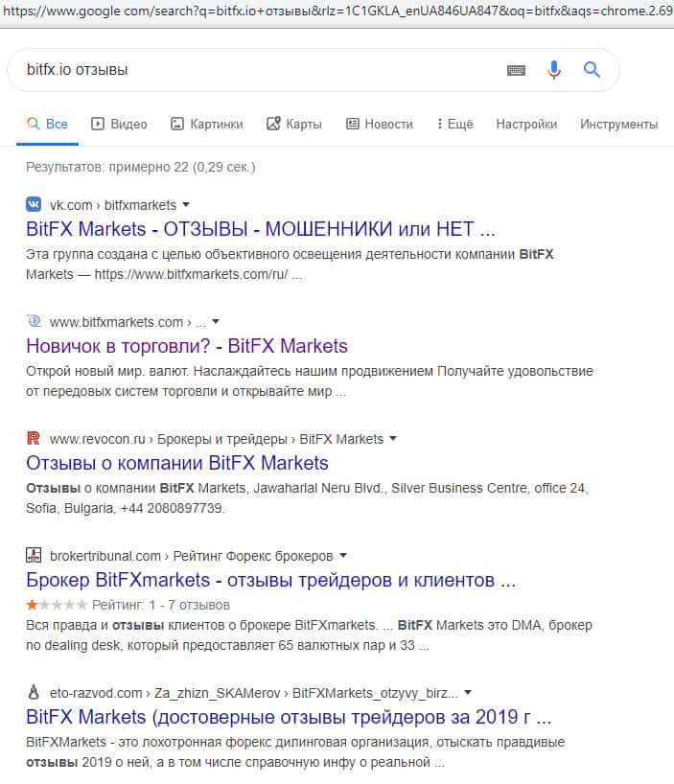Click the blue magnifying glass search button
This screenshot has height=784, width=674.
[x=592, y=70]
